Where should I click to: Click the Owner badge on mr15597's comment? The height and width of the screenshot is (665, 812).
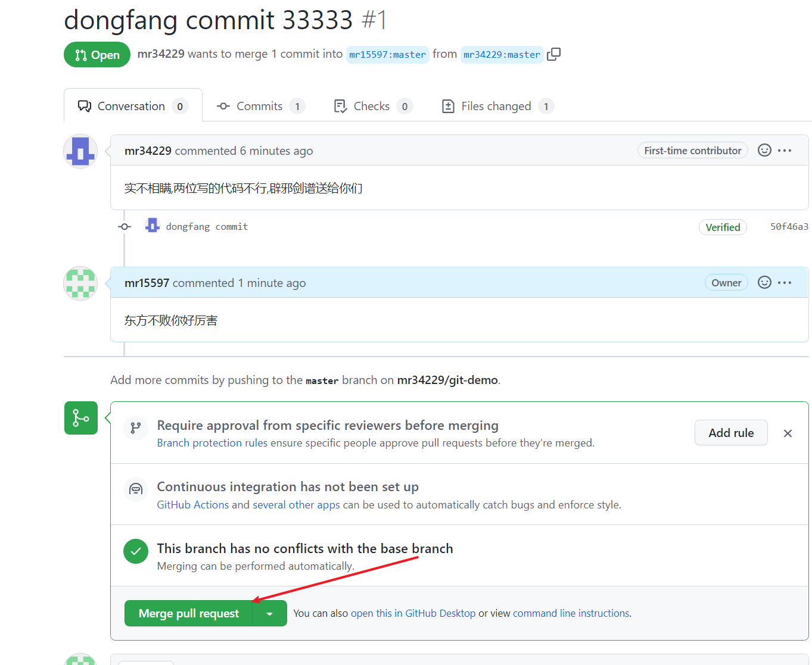click(x=726, y=283)
